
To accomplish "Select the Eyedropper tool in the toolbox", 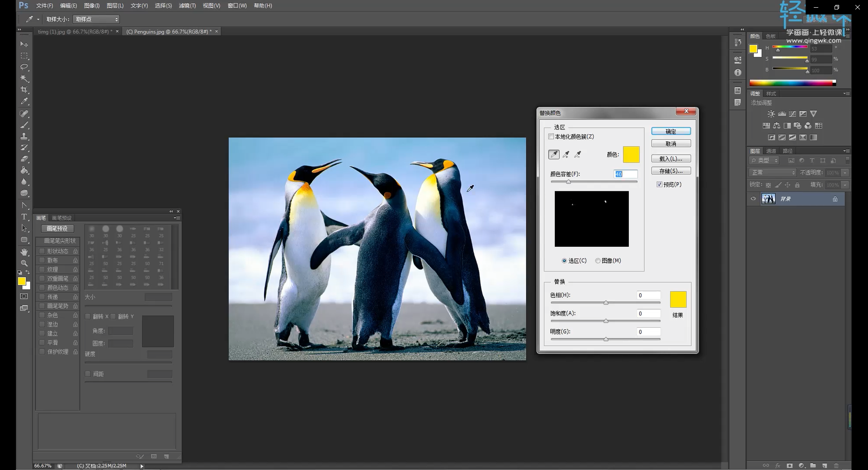I will (24, 101).
